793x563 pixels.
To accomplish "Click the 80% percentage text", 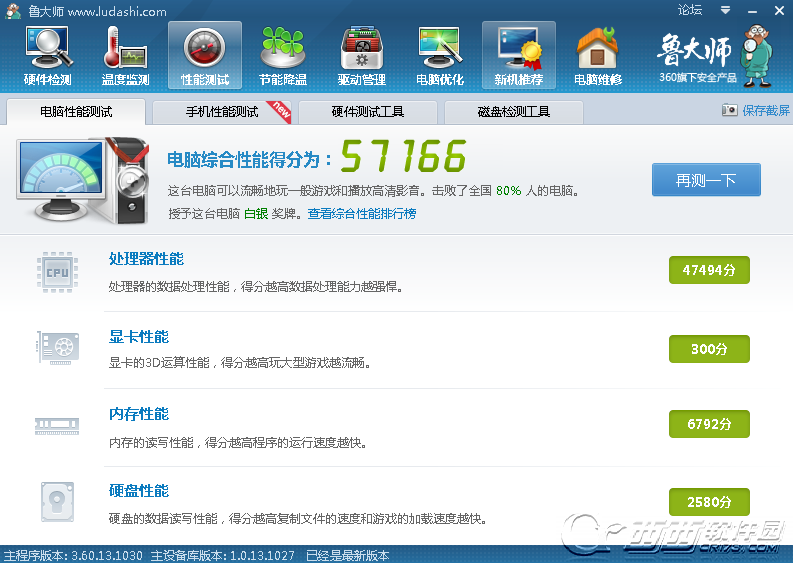I will point(508,191).
